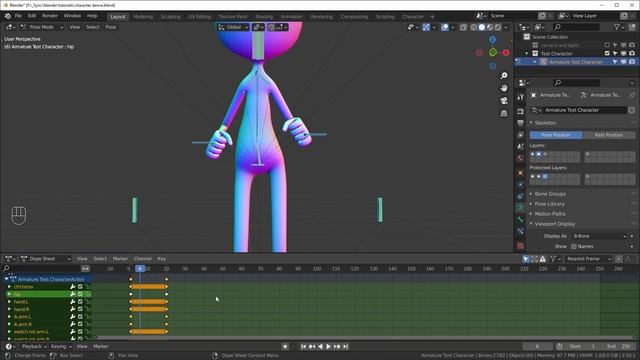Play the animation forward
The width and height of the screenshot is (640, 360).
pos(328,347)
